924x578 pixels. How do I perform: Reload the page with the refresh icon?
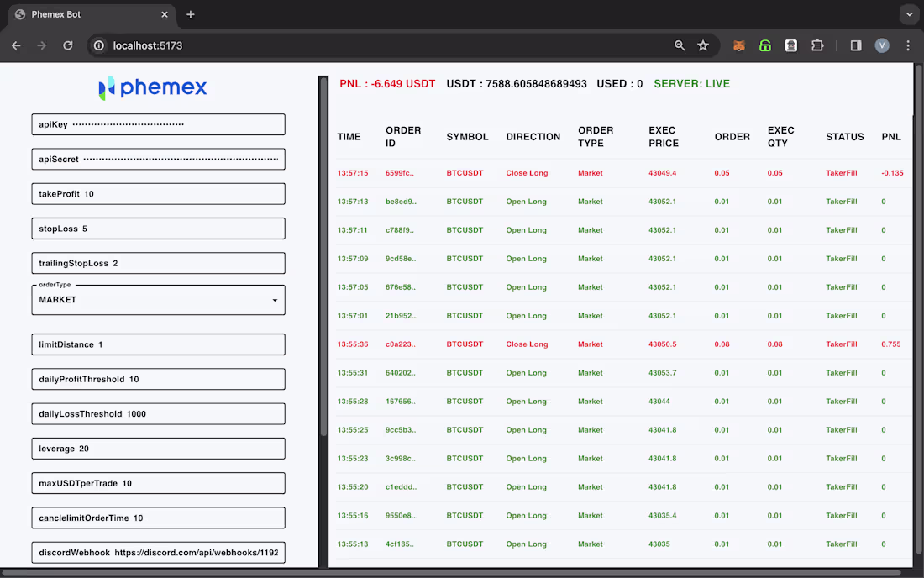pos(68,45)
